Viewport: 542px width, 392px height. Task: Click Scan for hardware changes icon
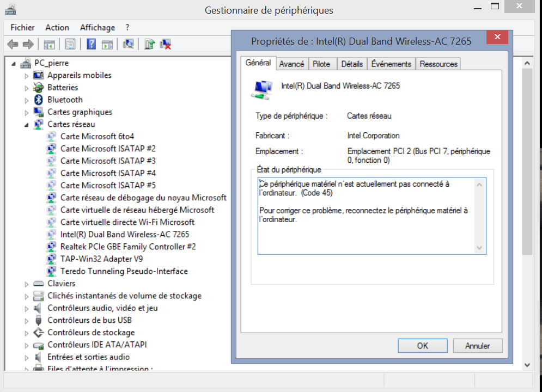click(129, 44)
